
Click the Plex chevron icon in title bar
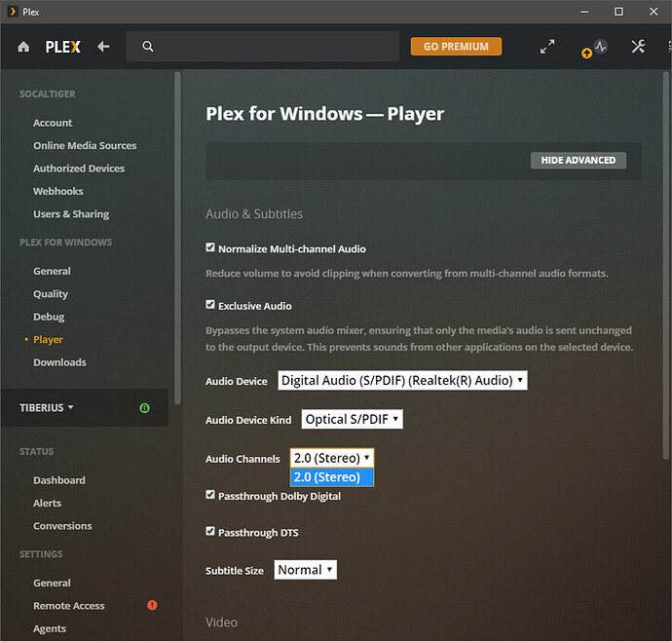[13, 12]
